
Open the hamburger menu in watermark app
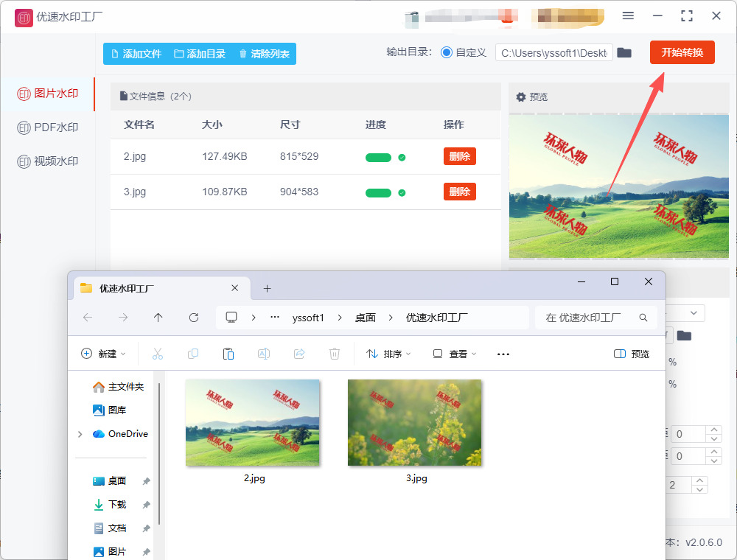pyautogui.click(x=628, y=16)
